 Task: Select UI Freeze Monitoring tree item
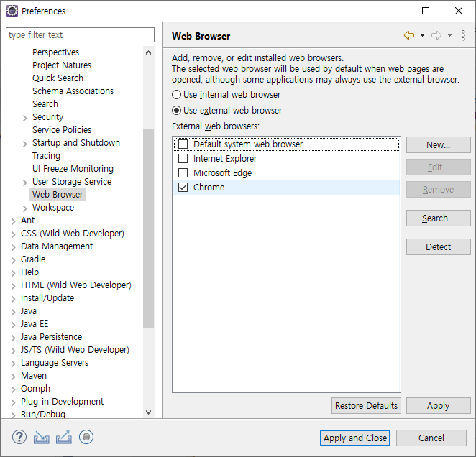73,169
